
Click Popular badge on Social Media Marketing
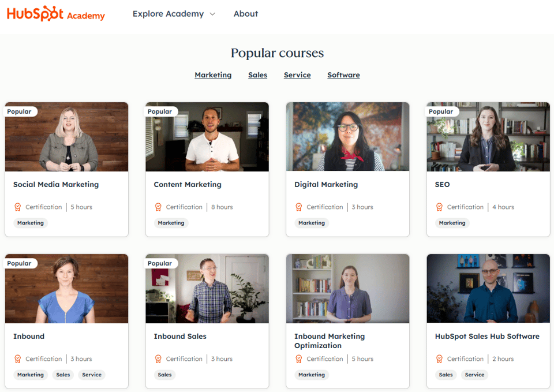[x=20, y=111]
